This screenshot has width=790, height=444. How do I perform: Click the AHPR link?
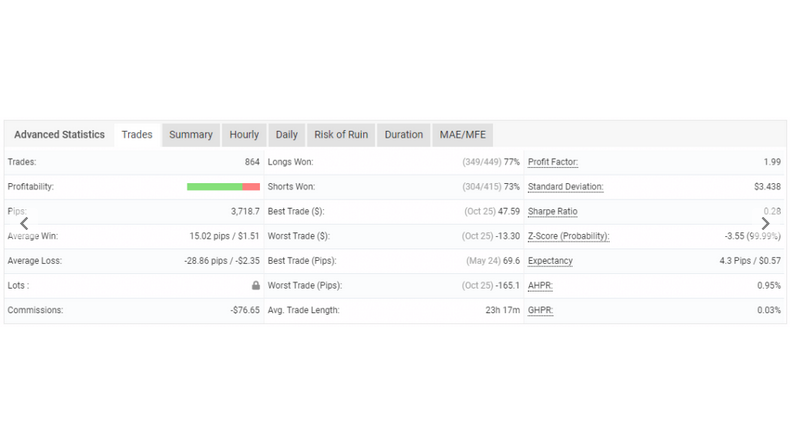click(540, 285)
